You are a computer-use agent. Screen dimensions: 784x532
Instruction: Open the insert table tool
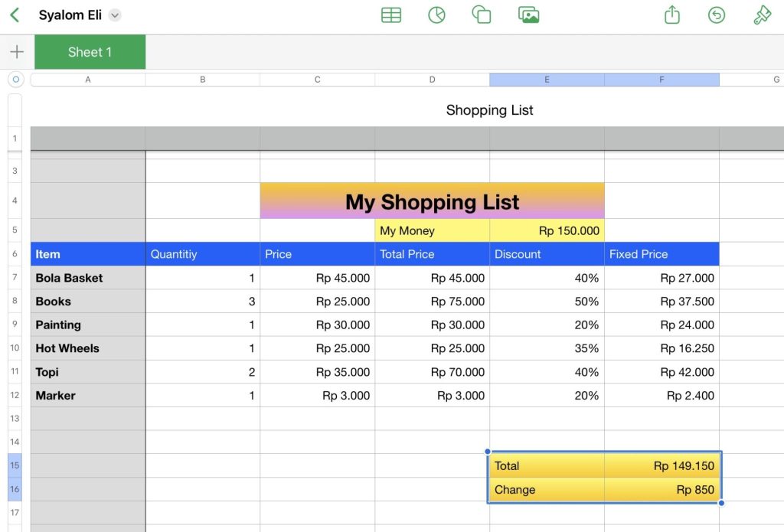[x=391, y=15]
